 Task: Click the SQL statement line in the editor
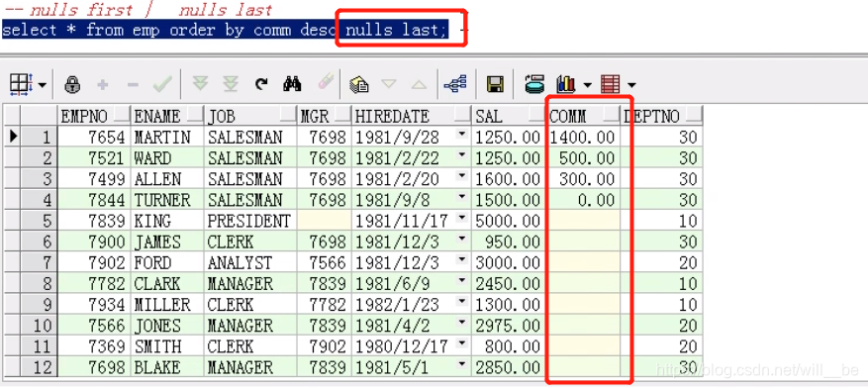[x=225, y=30]
